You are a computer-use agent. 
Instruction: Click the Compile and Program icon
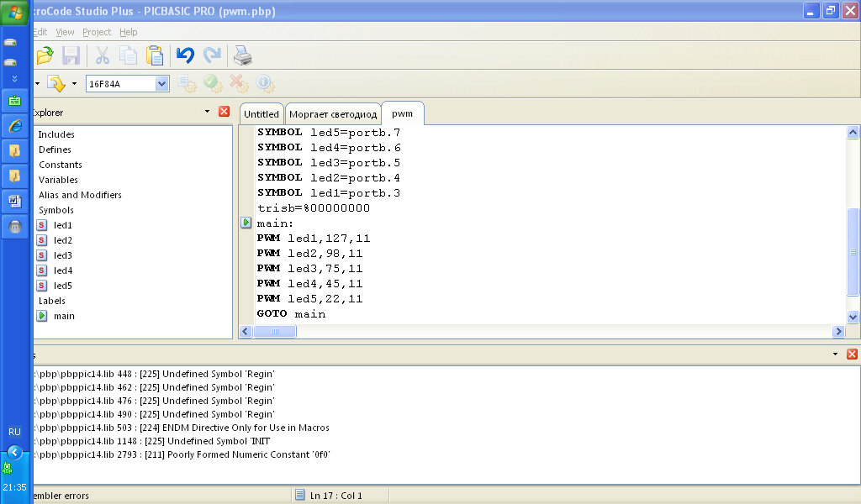click(56, 84)
